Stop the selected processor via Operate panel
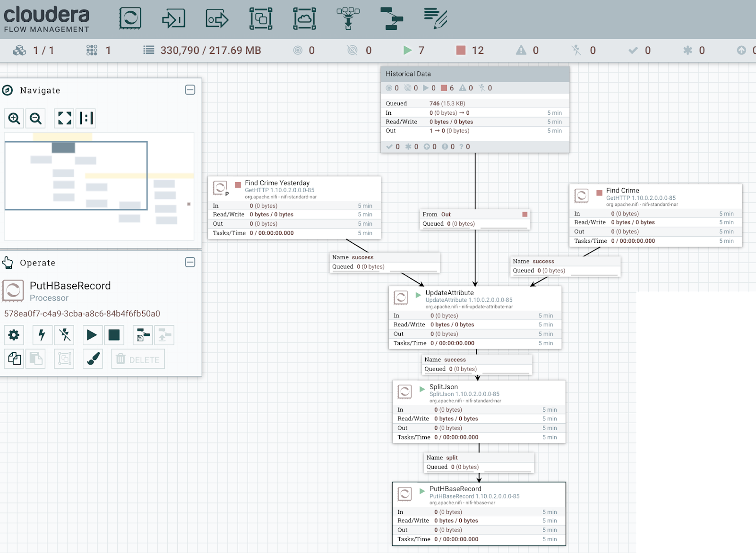The image size is (756, 553). pos(114,335)
